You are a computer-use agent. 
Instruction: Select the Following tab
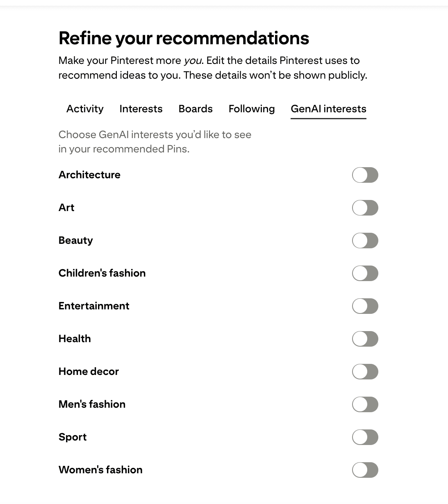click(252, 109)
